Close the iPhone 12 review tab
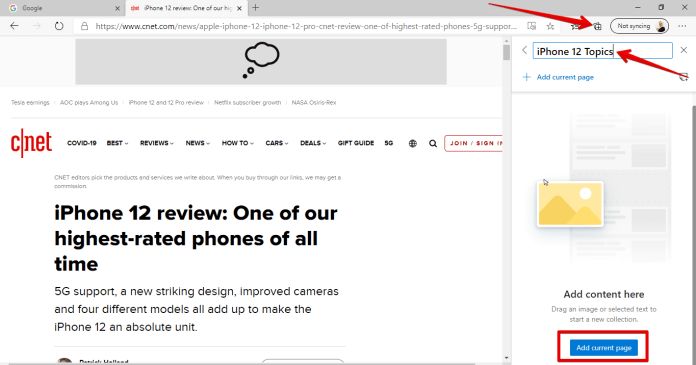 [x=239, y=8]
